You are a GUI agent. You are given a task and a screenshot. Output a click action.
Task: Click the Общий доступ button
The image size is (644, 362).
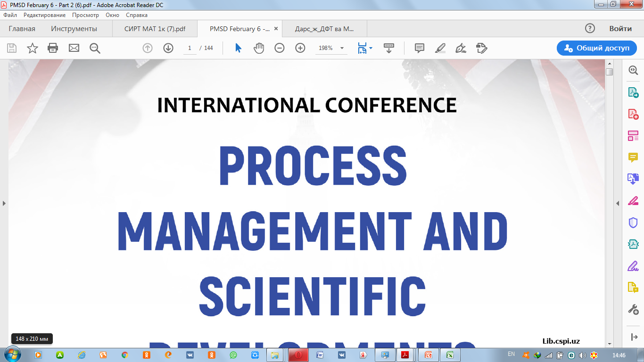click(596, 48)
